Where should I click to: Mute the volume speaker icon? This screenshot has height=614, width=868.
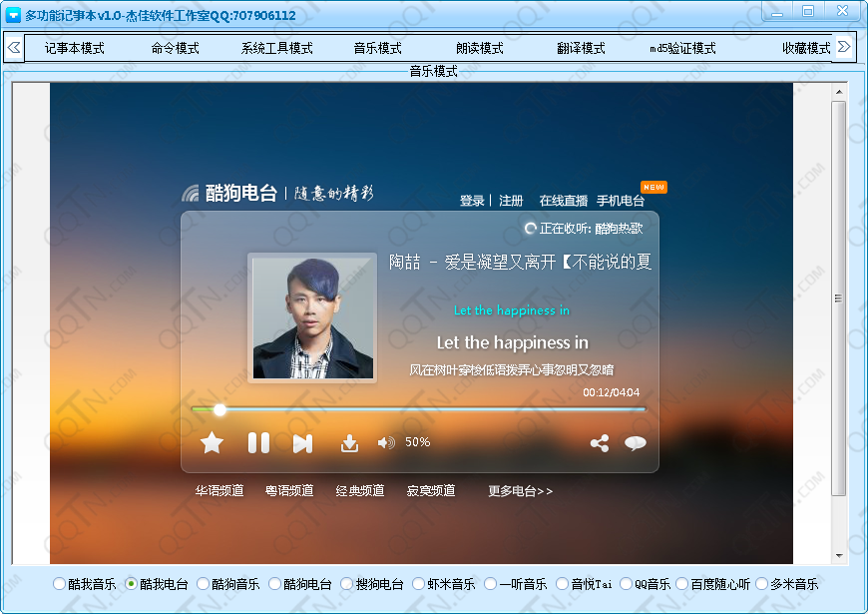(x=386, y=443)
